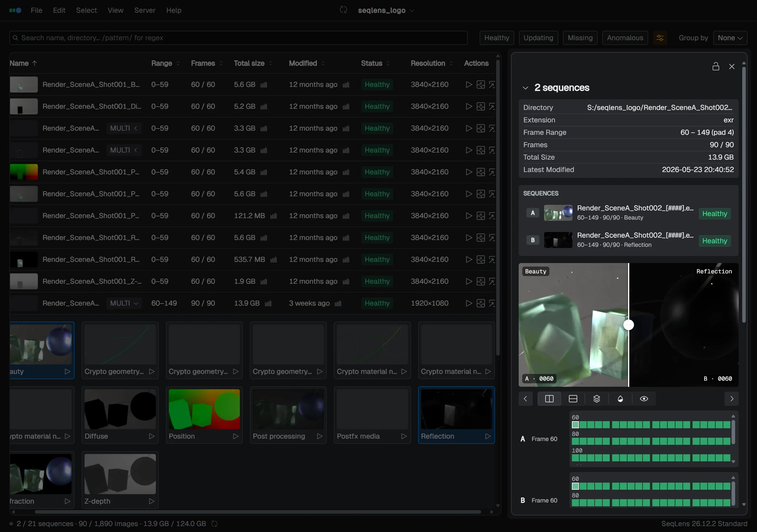Open the seqlens_logo project dropdown
This screenshot has width=757, height=532.
386,10
